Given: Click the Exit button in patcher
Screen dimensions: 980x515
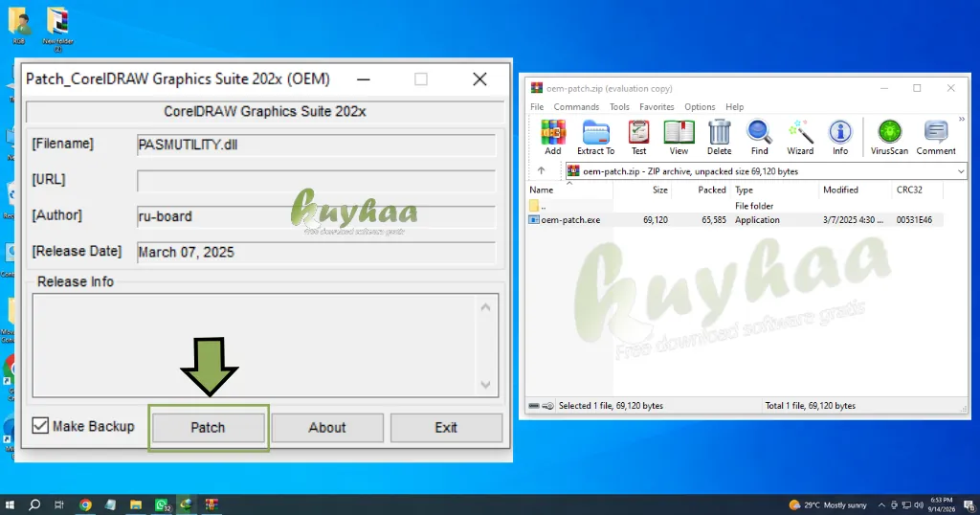Looking at the screenshot, I should 446,428.
